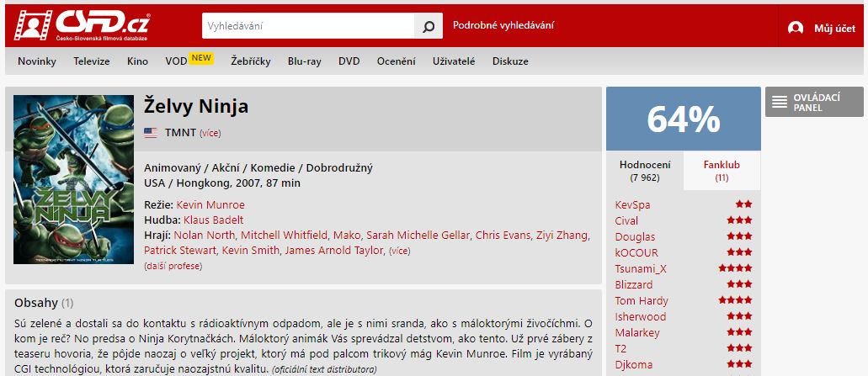Click the user account avatar icon

point(796,29)
